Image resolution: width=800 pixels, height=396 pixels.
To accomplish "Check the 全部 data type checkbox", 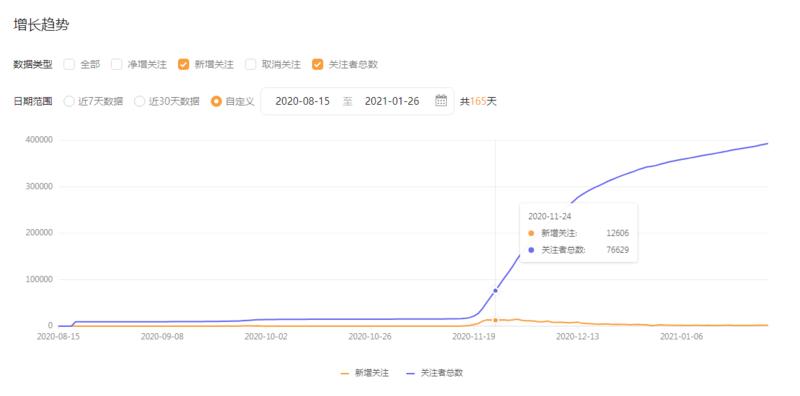I will point(69,64).
